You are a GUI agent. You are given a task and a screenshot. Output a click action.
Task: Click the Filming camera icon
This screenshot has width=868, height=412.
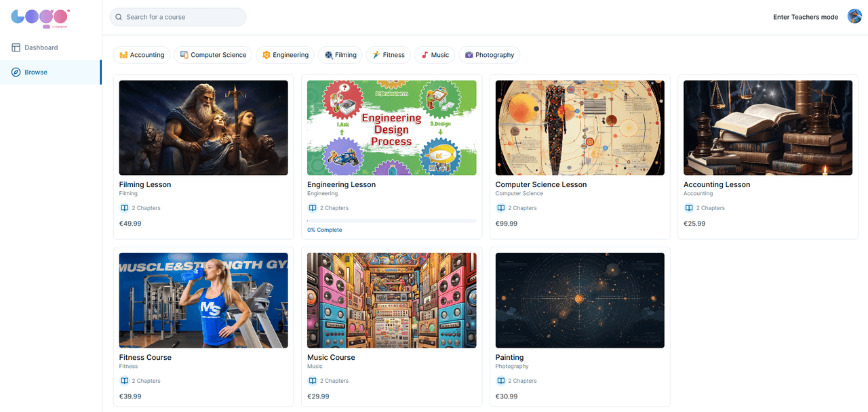click(328, 54)
